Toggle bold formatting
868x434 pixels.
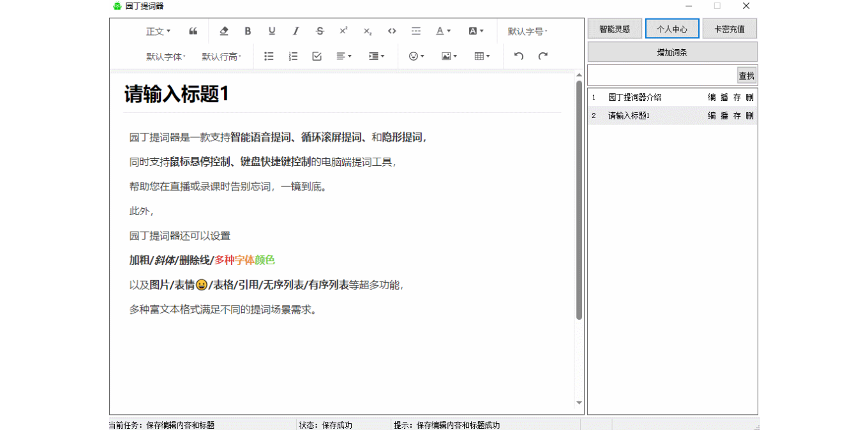point(248,31)
